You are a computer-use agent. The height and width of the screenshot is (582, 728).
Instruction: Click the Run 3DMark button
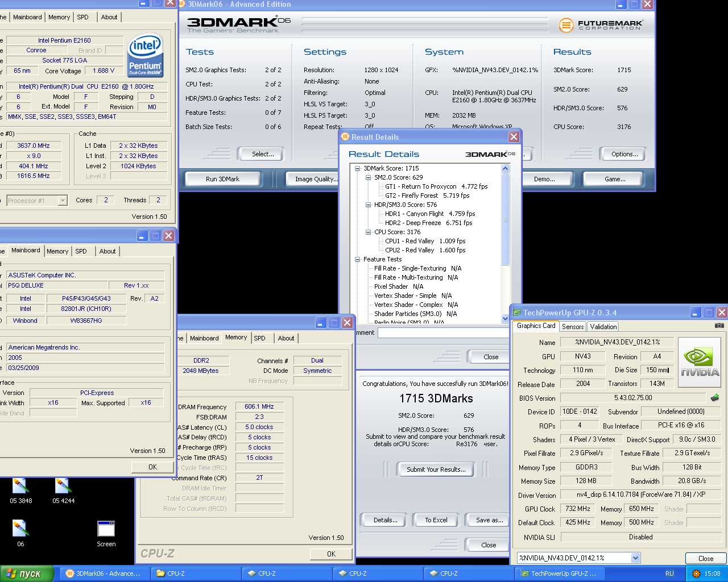(x=222, y=179)
